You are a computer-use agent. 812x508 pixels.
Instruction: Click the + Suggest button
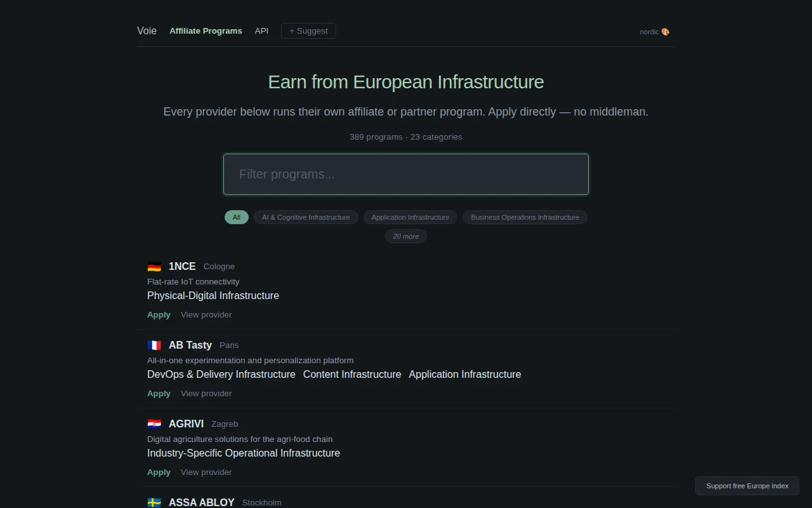click(x=308, y=30)
